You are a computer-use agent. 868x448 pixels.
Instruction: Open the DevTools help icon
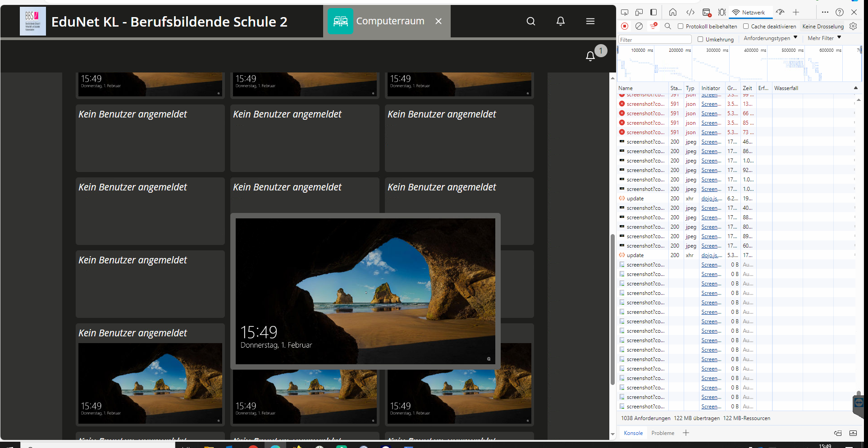(840, 12)
